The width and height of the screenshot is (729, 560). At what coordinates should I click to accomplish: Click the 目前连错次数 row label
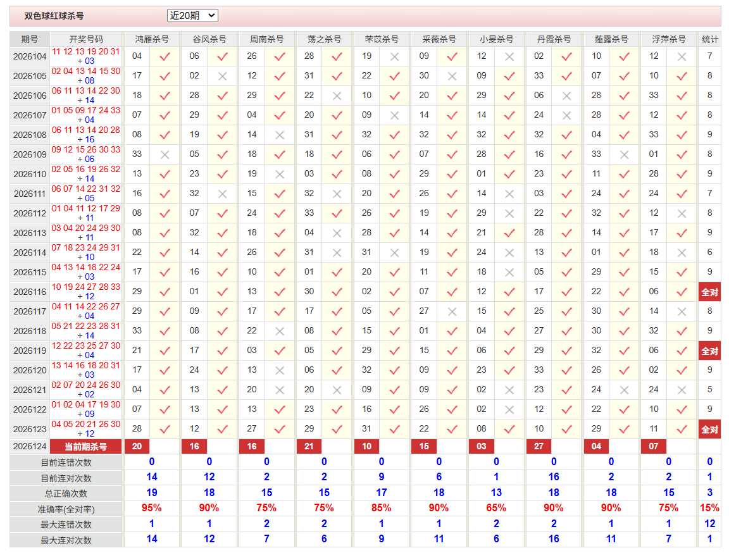coord(66,463)
